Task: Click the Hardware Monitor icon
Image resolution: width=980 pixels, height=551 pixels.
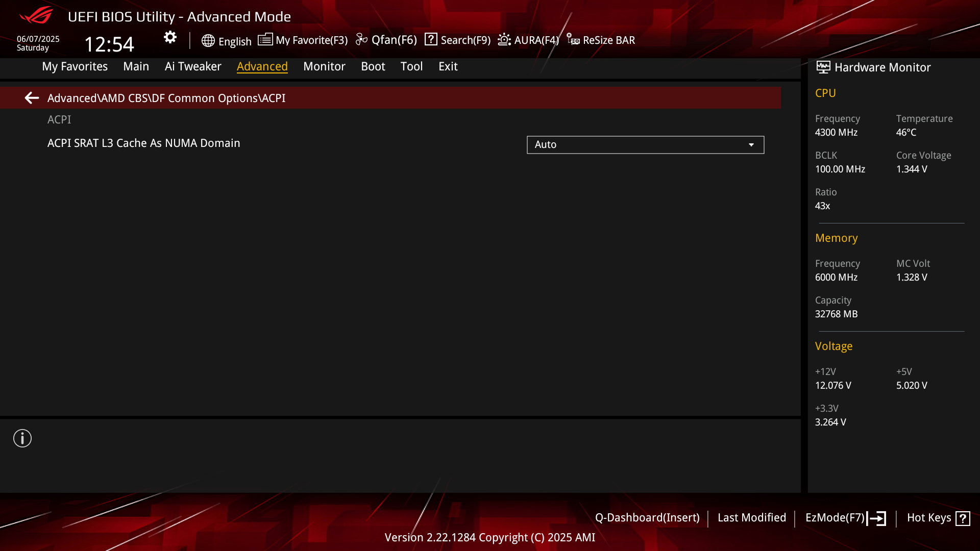Action: (823, 67)
